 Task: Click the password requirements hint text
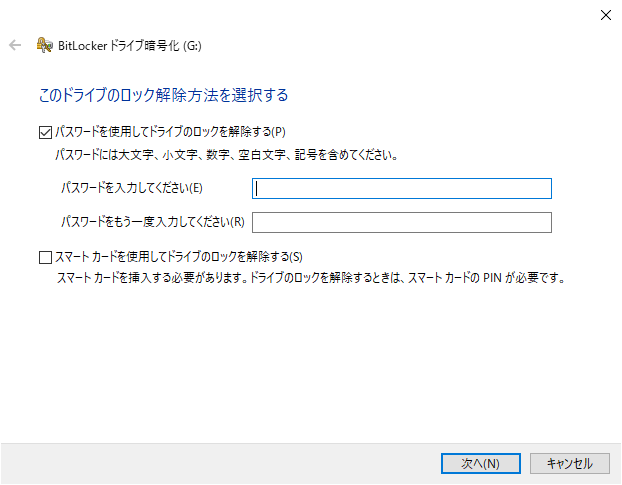coord(226,155)
